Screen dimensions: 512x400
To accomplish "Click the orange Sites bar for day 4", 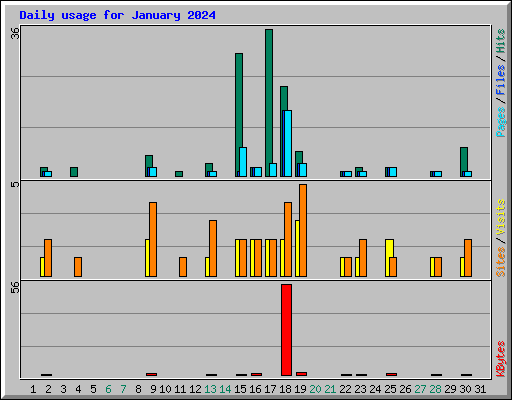I will [78, 267].
